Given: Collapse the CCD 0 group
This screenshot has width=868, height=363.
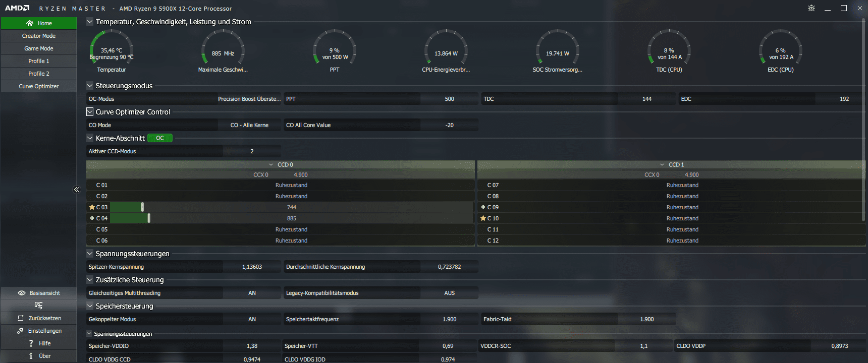Looking at the screenshot, I should tap(271, 165).
